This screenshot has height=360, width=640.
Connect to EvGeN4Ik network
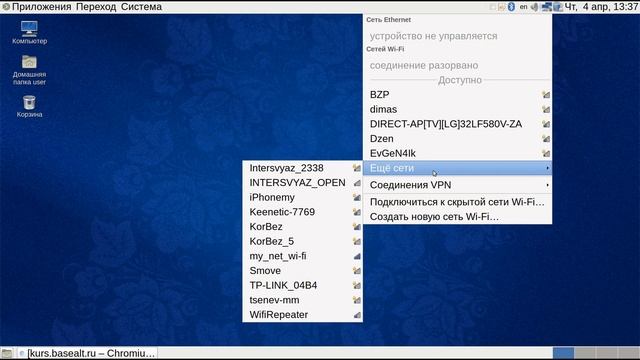pyautogui.click(x=458, y=153)
